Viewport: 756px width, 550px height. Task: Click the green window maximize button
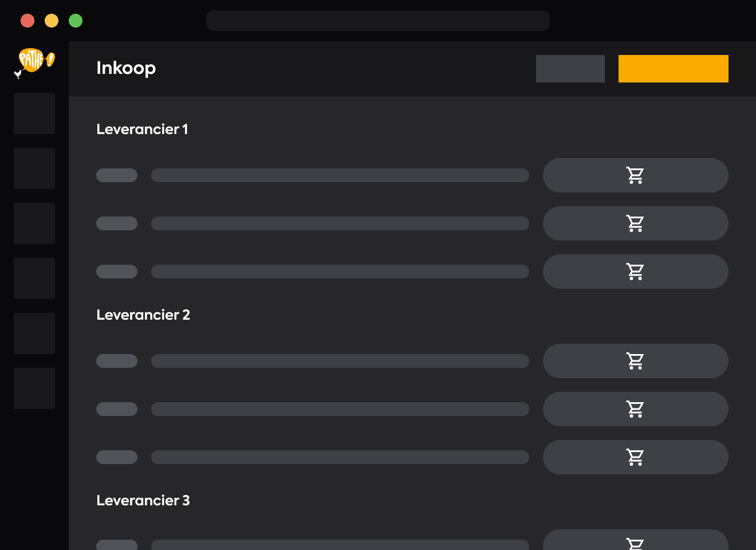pyautogui.click(x=76, y=21)
